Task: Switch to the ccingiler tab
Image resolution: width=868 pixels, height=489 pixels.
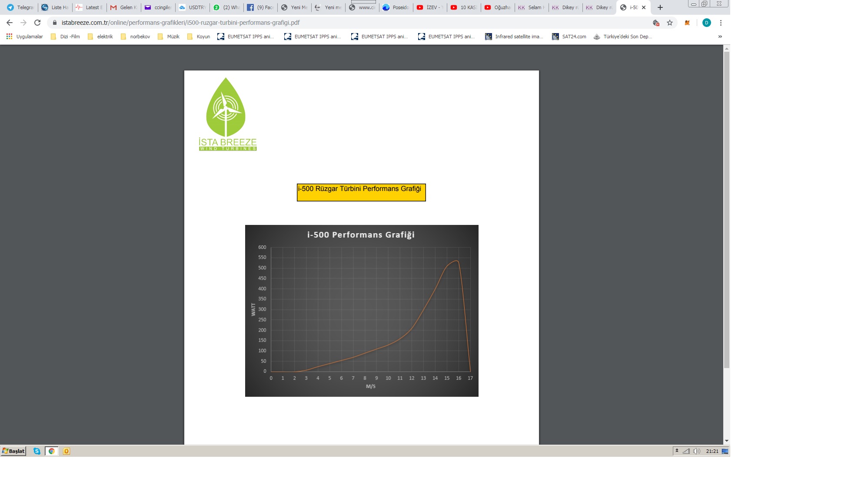Action: click(158, 7)
